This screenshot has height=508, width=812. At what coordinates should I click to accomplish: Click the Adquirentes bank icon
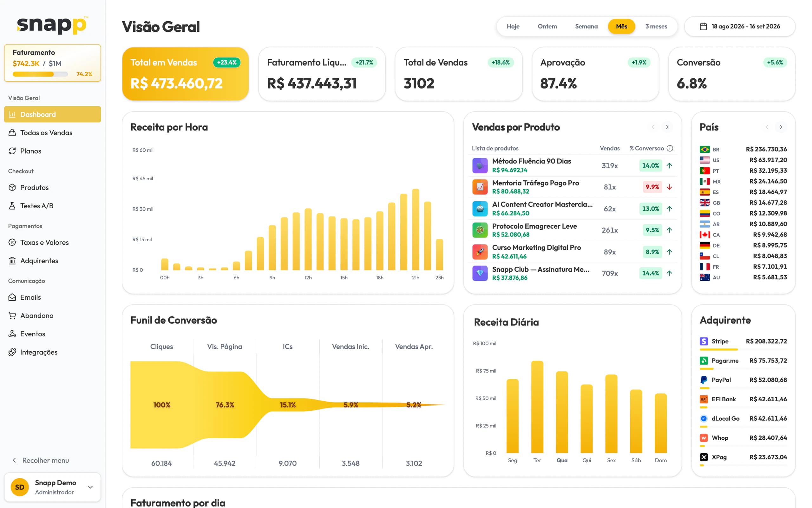[x=12, y=261]
